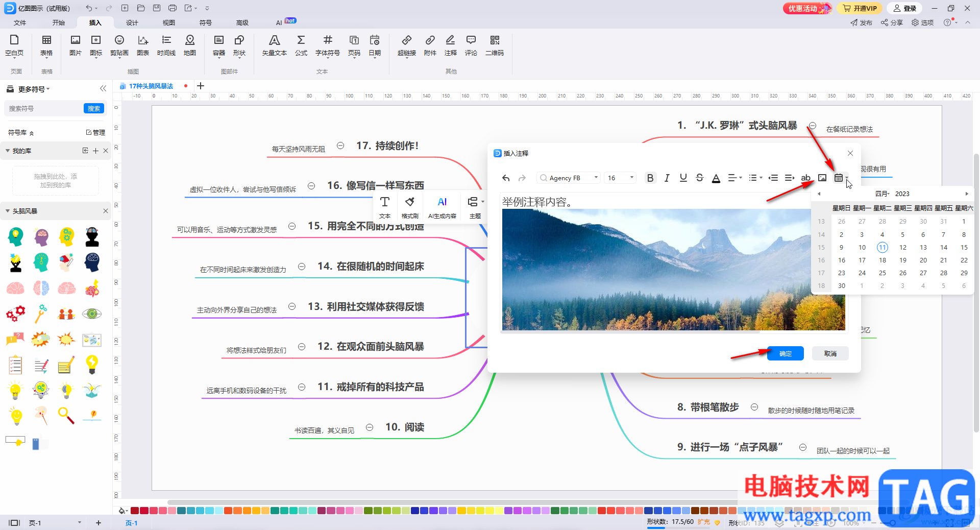980x530 pixels.
Task: Go to next month in the calendar
Action: [966, 194]
